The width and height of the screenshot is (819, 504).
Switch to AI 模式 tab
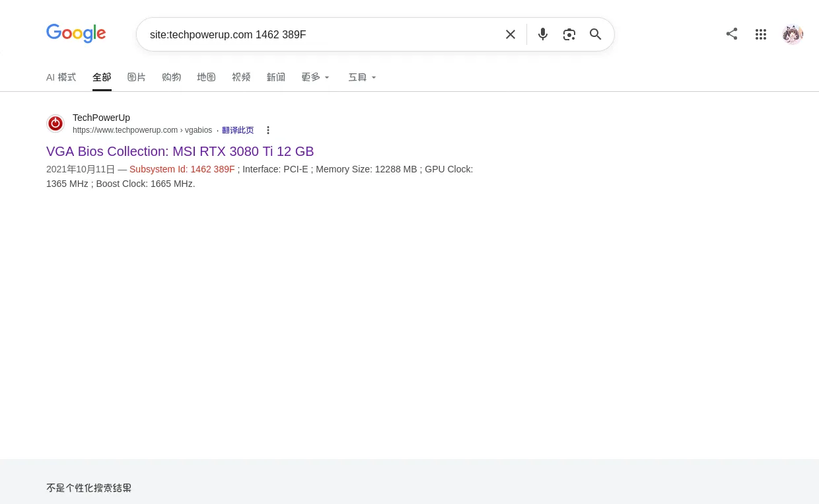pyautogui.click(x=61, y=77)
